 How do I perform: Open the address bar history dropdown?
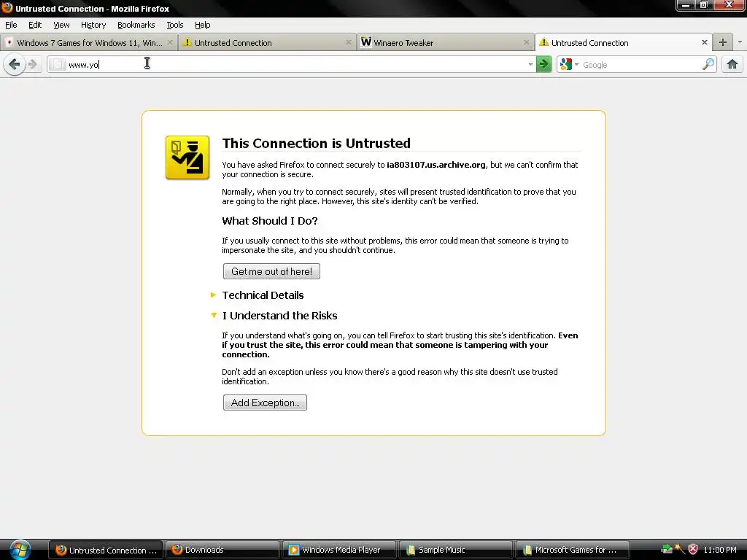point(530,64)
